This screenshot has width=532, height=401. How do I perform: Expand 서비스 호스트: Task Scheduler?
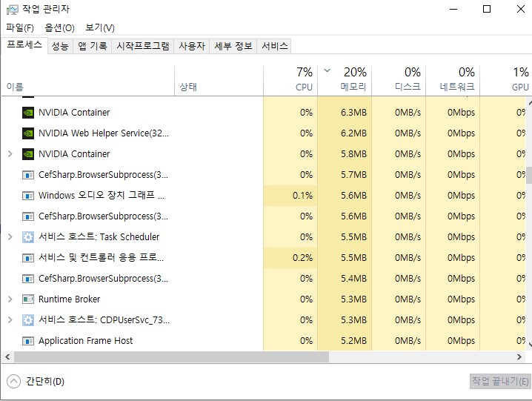click(10, 237)
